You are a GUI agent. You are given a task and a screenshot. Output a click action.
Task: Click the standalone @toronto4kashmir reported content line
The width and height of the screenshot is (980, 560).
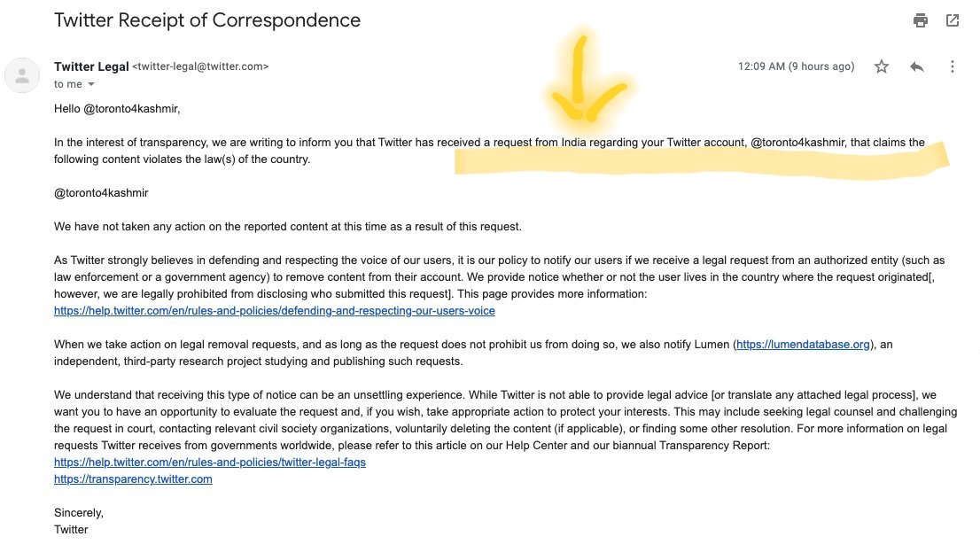[101, 193]
